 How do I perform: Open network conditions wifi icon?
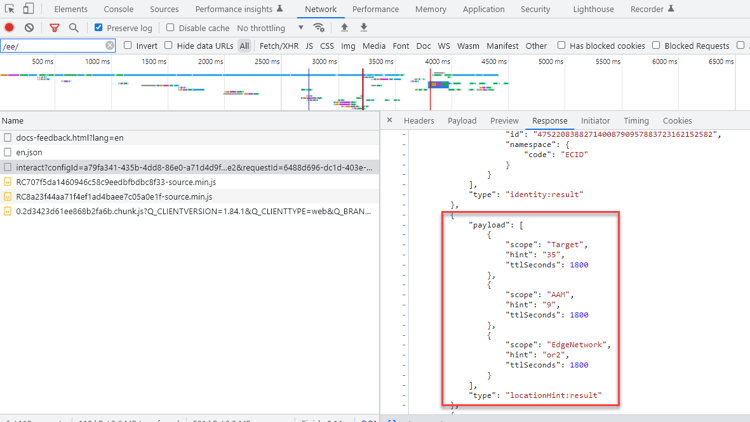(x=318, y=28)
